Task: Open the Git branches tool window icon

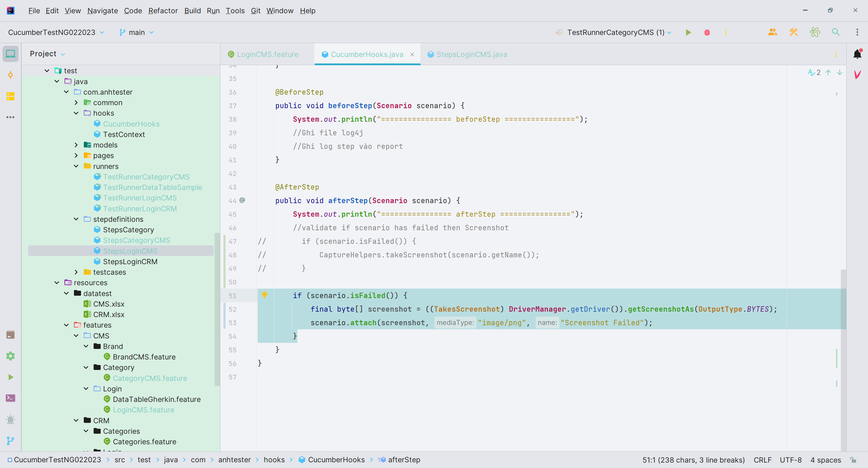Action: click(x=11, y=441)
